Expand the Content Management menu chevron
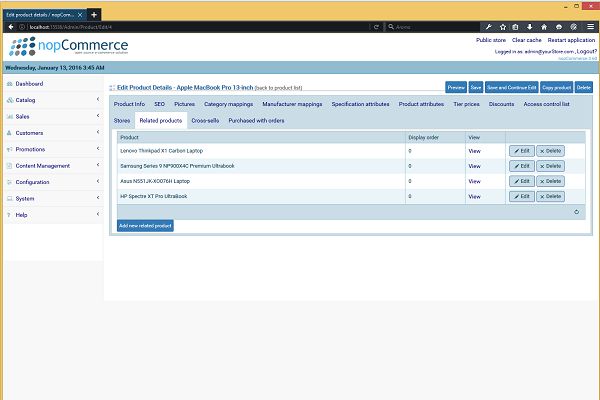The width and height of the screenshot is (600, 400). [x=98, y=165]
